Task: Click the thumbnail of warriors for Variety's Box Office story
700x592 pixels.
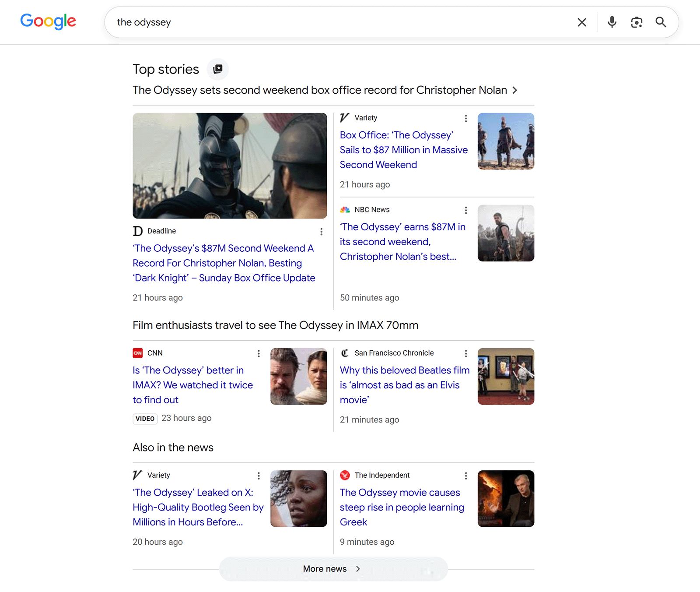Action: tap(506, 141)
